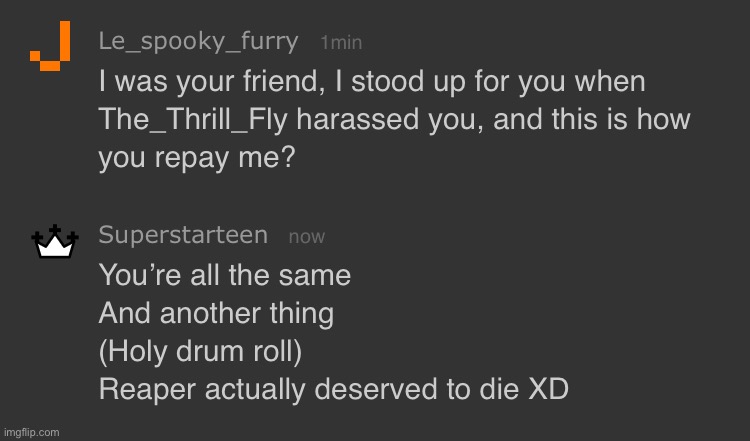Click the "you repay me?" line
The height and width of the screenshot is (441, 750).
(197, 158)
